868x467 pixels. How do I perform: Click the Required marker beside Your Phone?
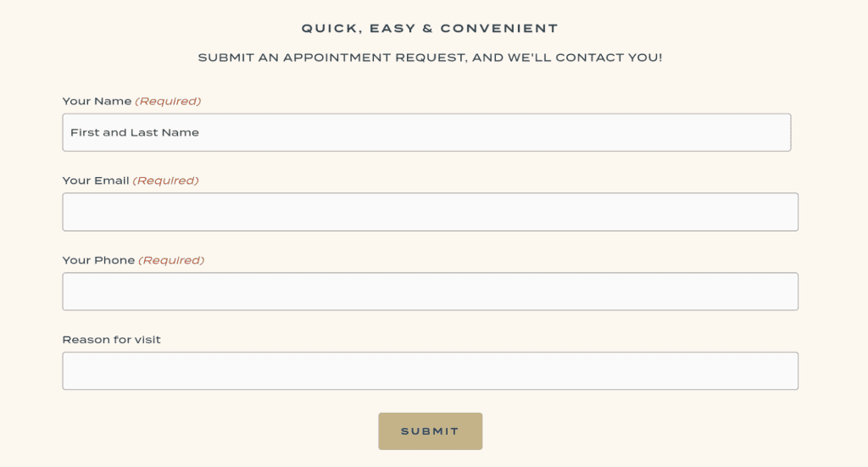tap(171, 260)
